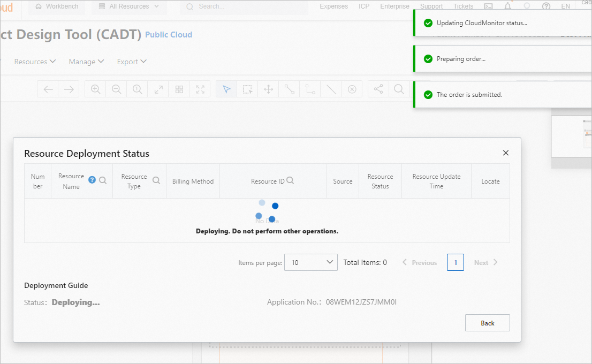This screenshot has height=364, width=592.
Task: Click the Locate column header
Action: click(490, 181)
